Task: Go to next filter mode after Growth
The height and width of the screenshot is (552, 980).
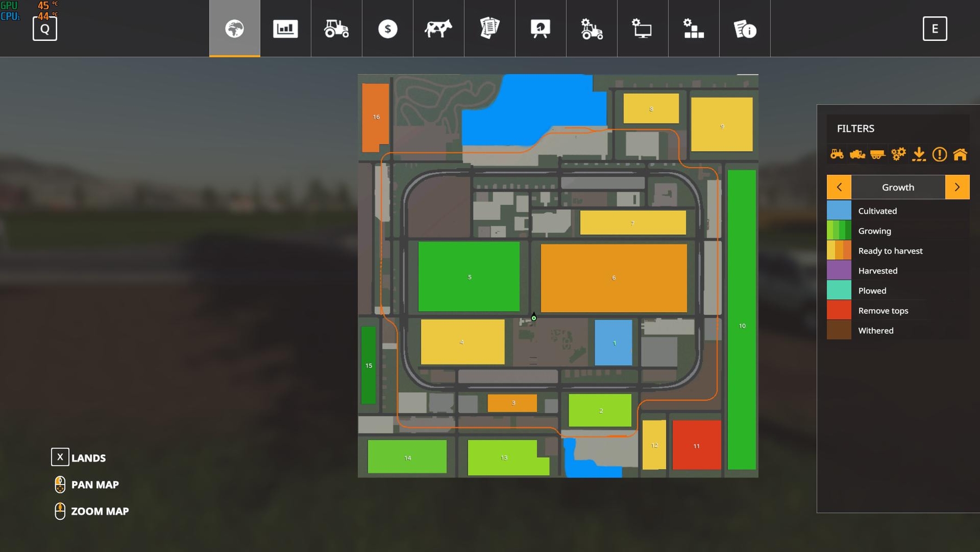Action: pyautogui.click(x=957, y=187)
